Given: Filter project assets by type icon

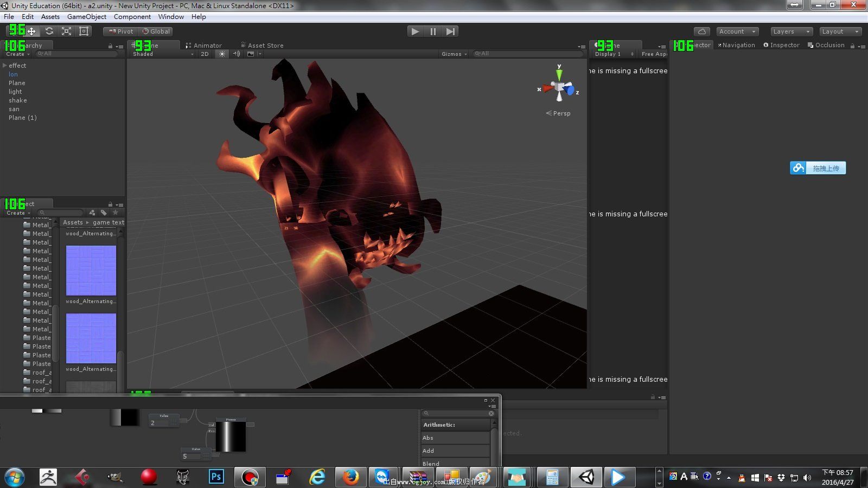Looking at the screenshot, I should tap(92, 213).
